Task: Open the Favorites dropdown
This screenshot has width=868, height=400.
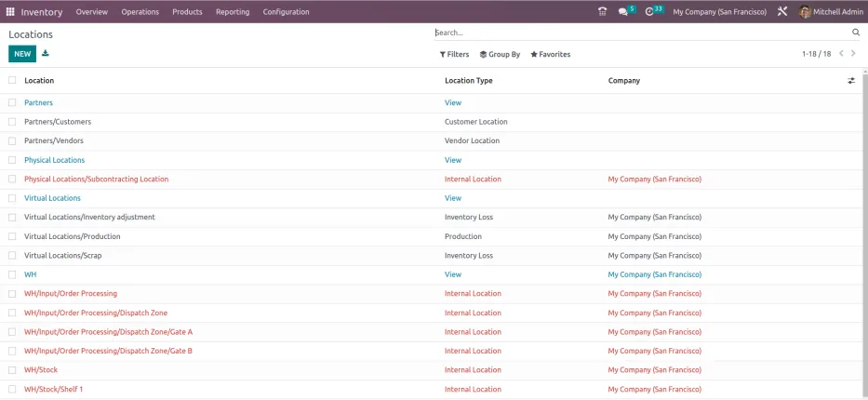Action: 550,54
